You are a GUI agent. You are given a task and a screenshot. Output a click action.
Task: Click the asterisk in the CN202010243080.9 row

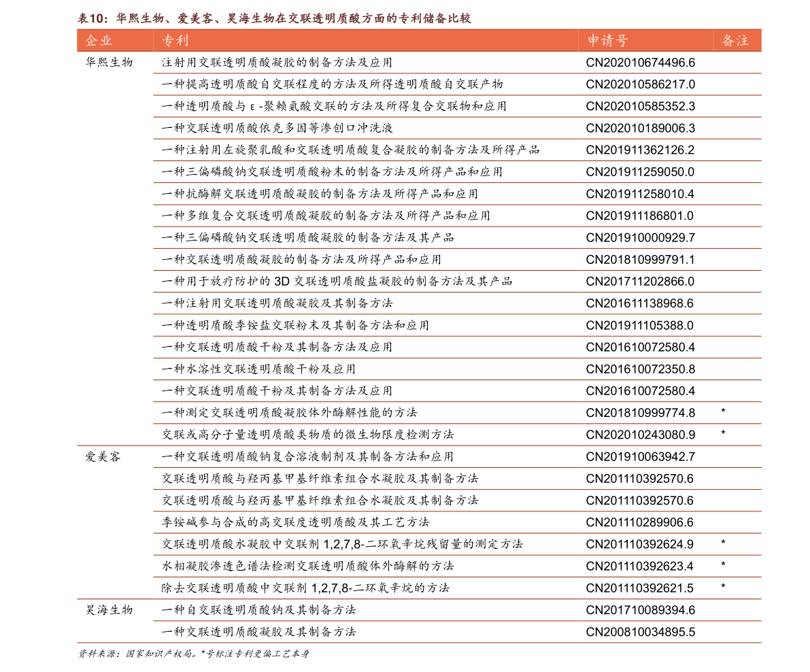723,433
